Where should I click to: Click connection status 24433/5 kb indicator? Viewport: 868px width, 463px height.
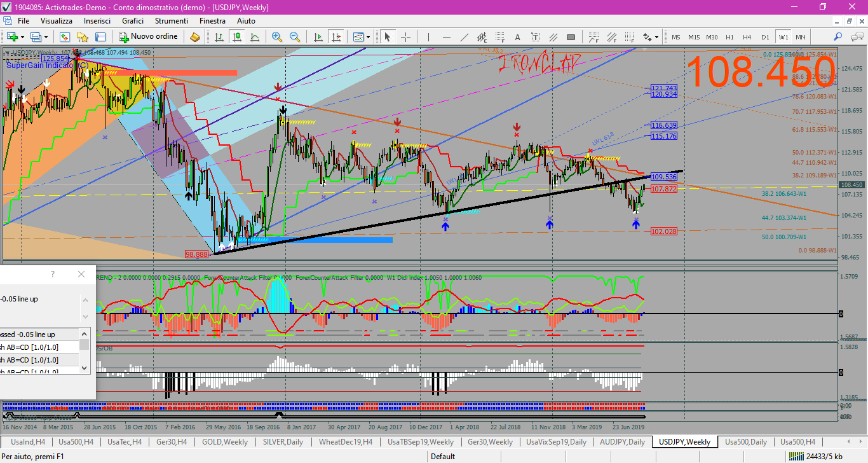[x=815, y=456]
